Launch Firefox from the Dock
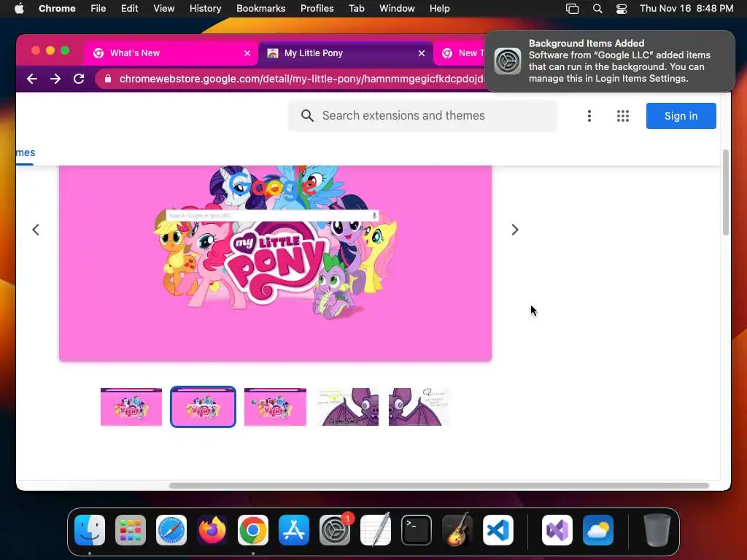The height and width of the screenshot is (560, 747). [212, 530]
